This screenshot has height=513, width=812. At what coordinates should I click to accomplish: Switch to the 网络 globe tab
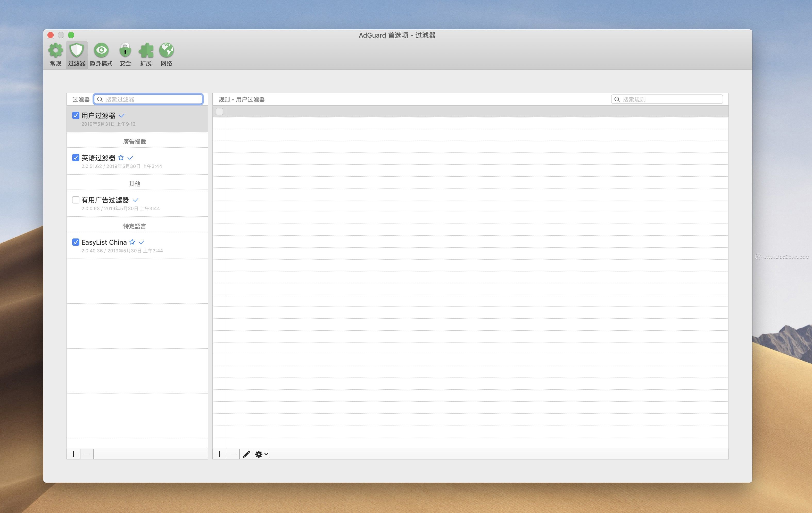click(x=167, y=55)
